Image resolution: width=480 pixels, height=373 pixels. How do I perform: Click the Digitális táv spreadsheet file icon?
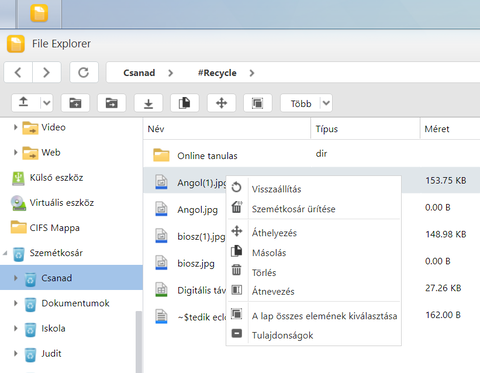click(161, 289)
